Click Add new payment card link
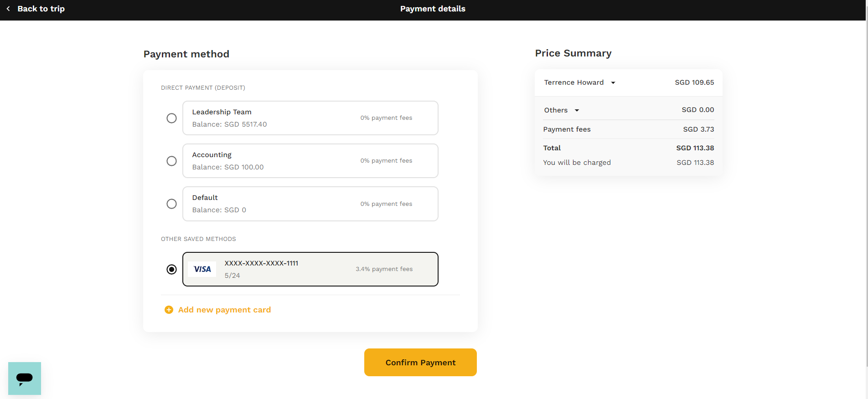This screenshot has width=868, height=399. (224, 310)
